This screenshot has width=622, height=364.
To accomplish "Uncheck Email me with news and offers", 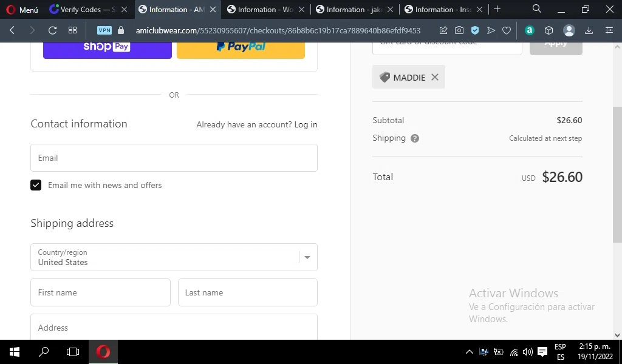I will point(36,185).
